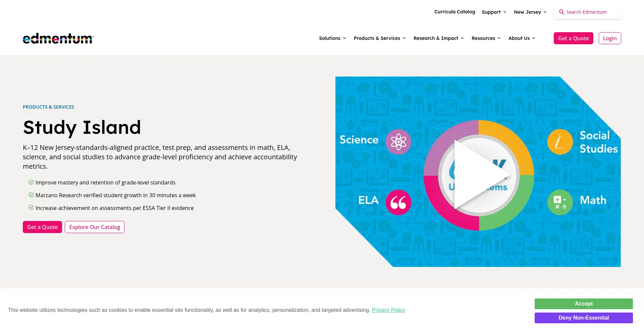Expand the Solutions dropdown menu

tap(332, 38)
